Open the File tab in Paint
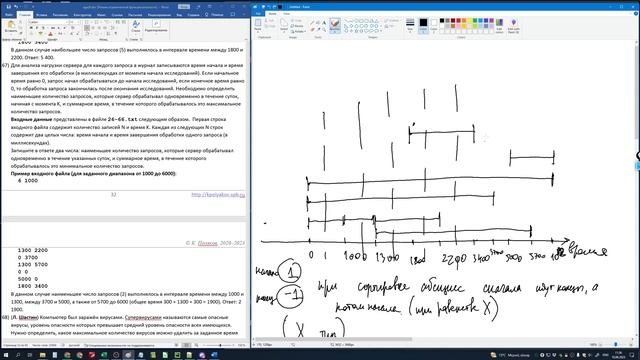The width and height of the screenshot is (640, 360). 258,13
